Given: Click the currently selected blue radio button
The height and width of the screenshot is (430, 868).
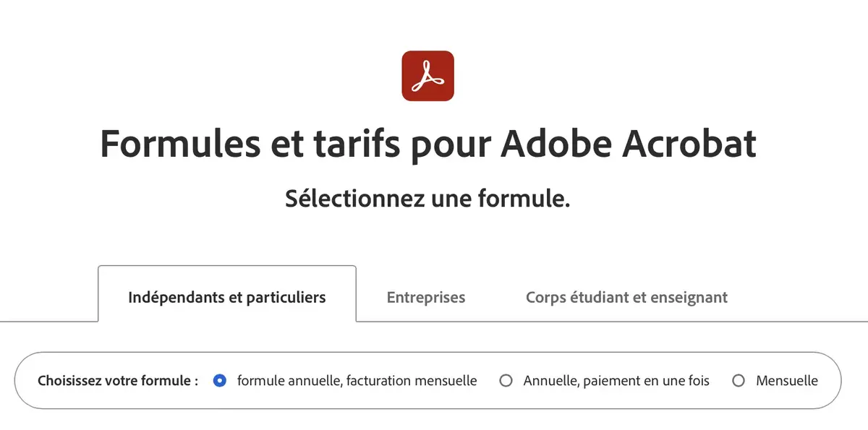Looking at the screenshot, I should coord(220,380).
